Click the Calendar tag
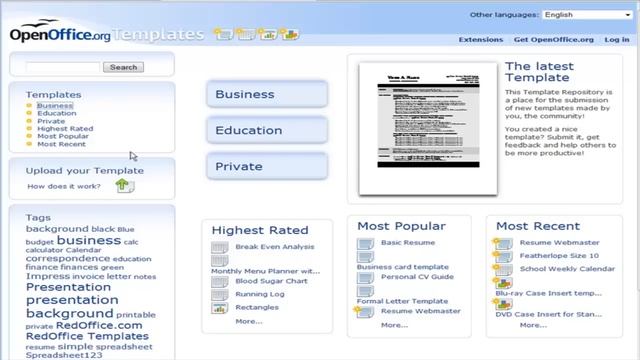The width and height of the screenshot is (640, 360). 83,250
